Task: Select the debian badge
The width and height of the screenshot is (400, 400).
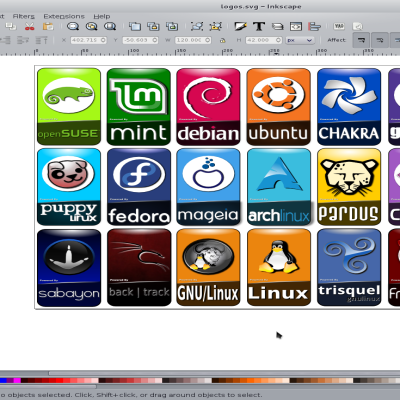Action: click(x=208, y=107)
